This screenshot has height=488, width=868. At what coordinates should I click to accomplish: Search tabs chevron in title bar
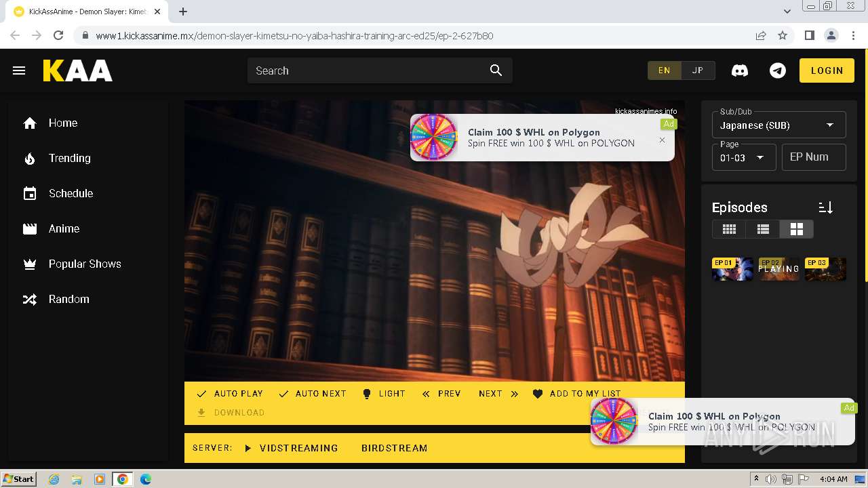click(787, 12)
